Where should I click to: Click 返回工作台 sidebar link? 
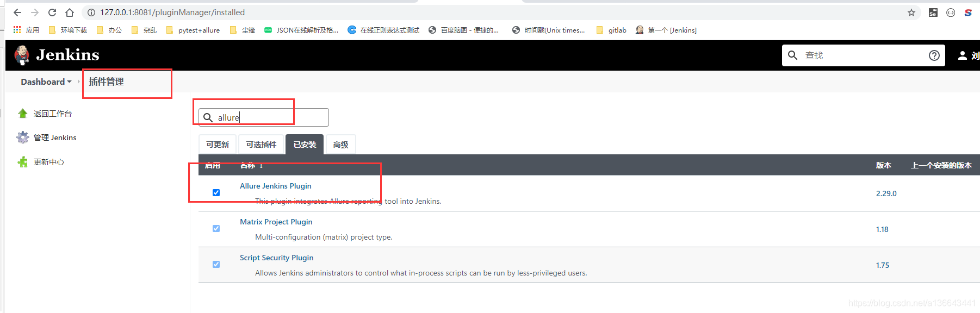tap(53, 114)
